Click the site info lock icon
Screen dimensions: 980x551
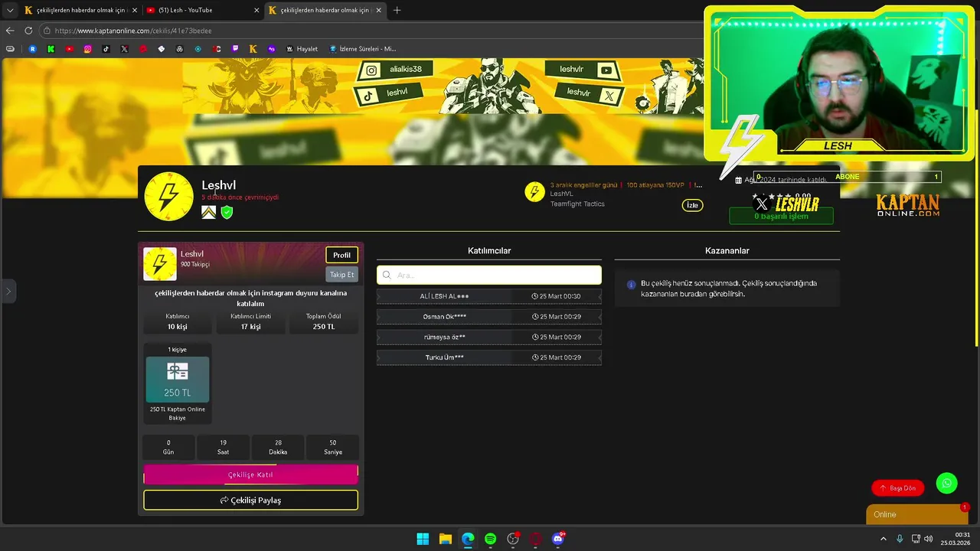tap(47, 31)
